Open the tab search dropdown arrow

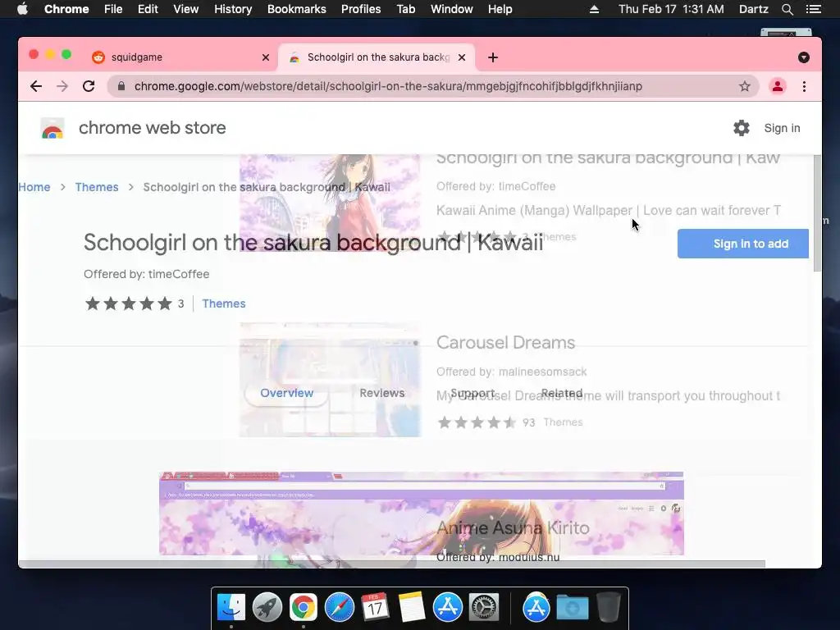click(x=804, y=57)
